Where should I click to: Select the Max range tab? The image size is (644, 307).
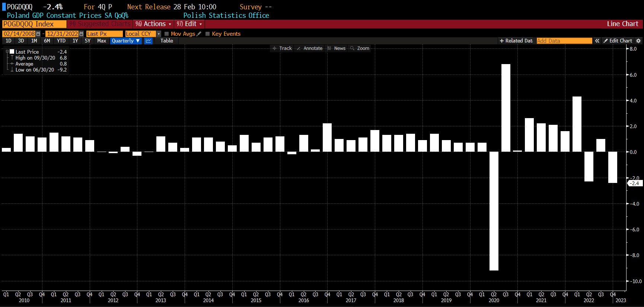[102, 41]
